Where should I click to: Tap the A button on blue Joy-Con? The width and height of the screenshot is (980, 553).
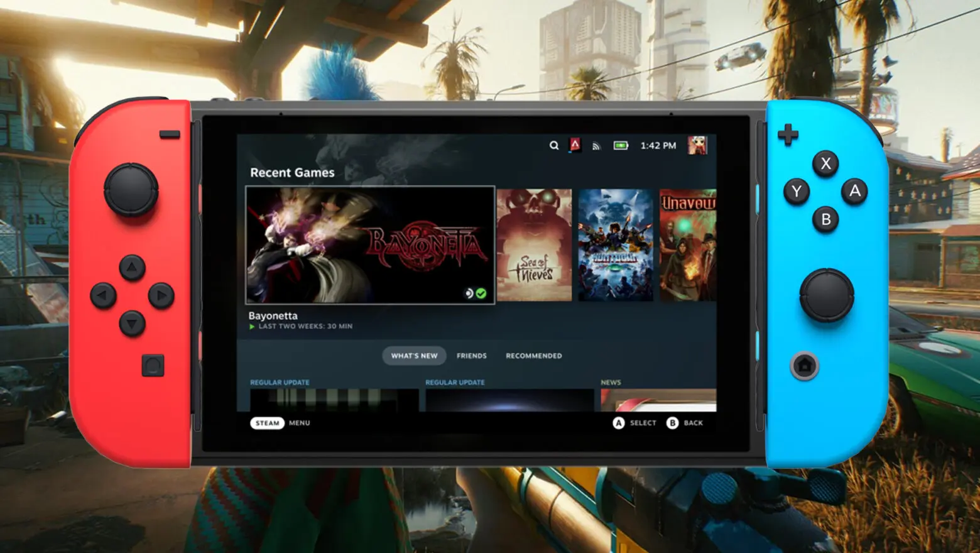(x=854, y=191)
